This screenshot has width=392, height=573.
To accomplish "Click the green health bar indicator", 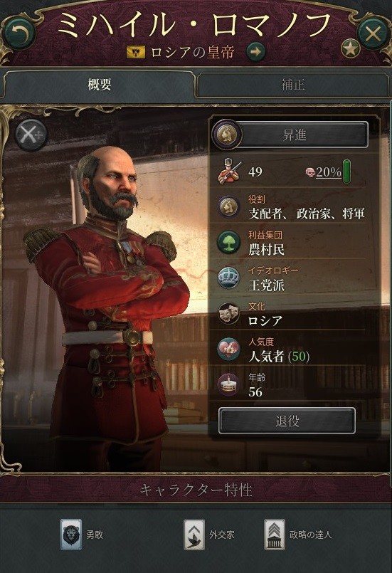I will (x=346, y=171).
